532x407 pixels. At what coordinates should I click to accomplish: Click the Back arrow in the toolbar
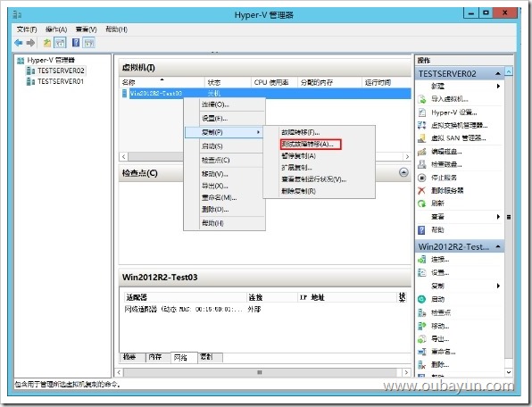coord(19,43)
